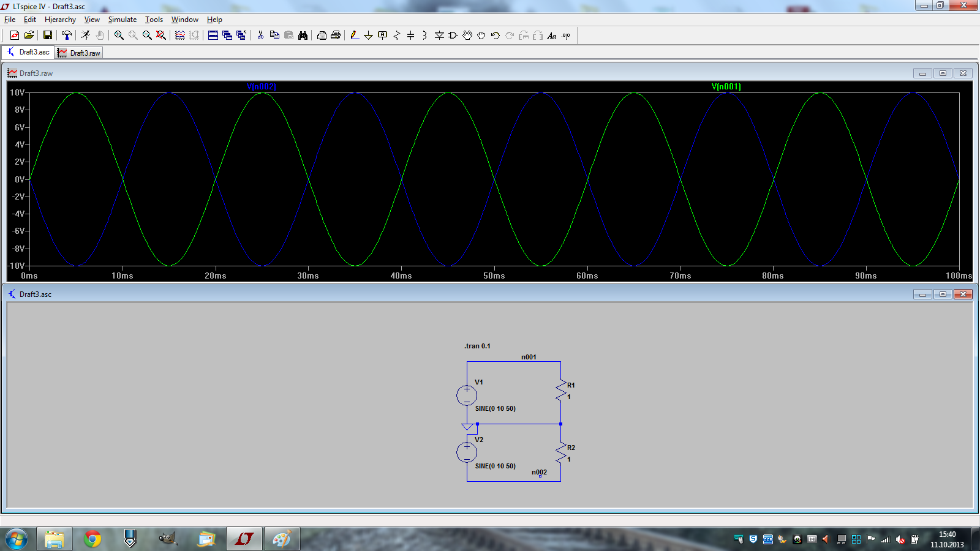The height and width of the screenshot is (551, 980).
Task: Click the n002 net label
Action: pyautogui.click(x=539, y=472)
